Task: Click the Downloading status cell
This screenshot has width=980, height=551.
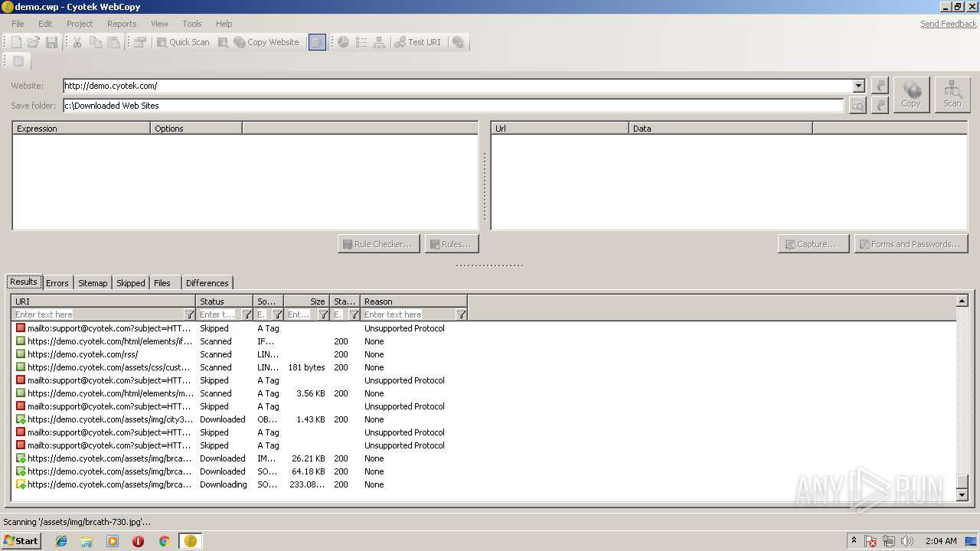Action: click(224, 484)
